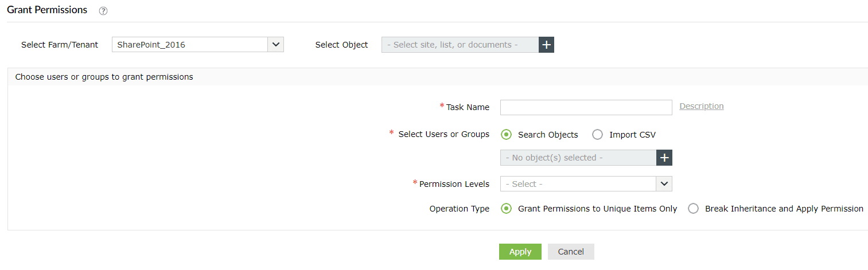The height and width of the screenshot is (270, 868).
Task: Focus the Task Name text field
Action: tap(586, 107)
